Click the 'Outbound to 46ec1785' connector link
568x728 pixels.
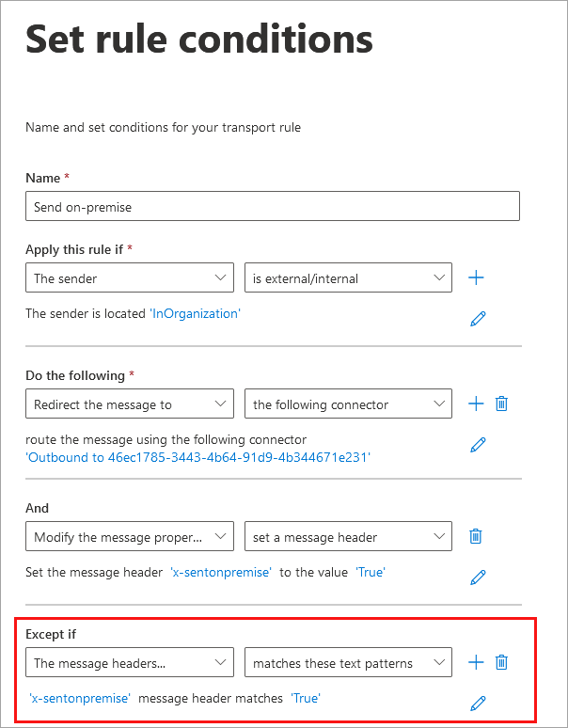197,457
